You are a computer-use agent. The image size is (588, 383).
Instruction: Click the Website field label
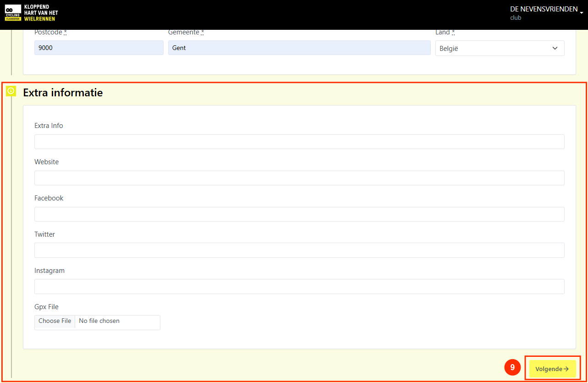point(46,162)
